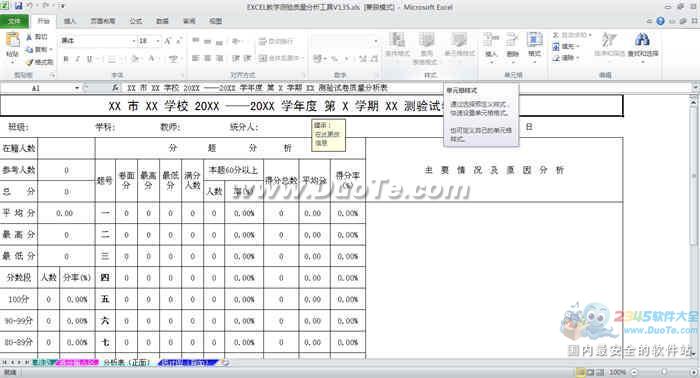The height and width of the screenshot is (378, 700).
Task: Expand the font size dropdown
Action: click(x=158, y=41)
